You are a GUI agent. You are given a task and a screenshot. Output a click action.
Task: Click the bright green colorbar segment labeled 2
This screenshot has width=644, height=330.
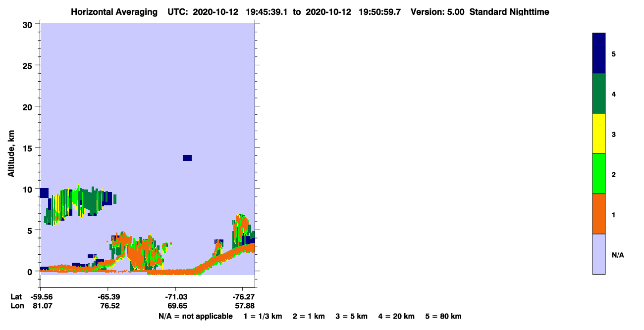coord(599,174)
